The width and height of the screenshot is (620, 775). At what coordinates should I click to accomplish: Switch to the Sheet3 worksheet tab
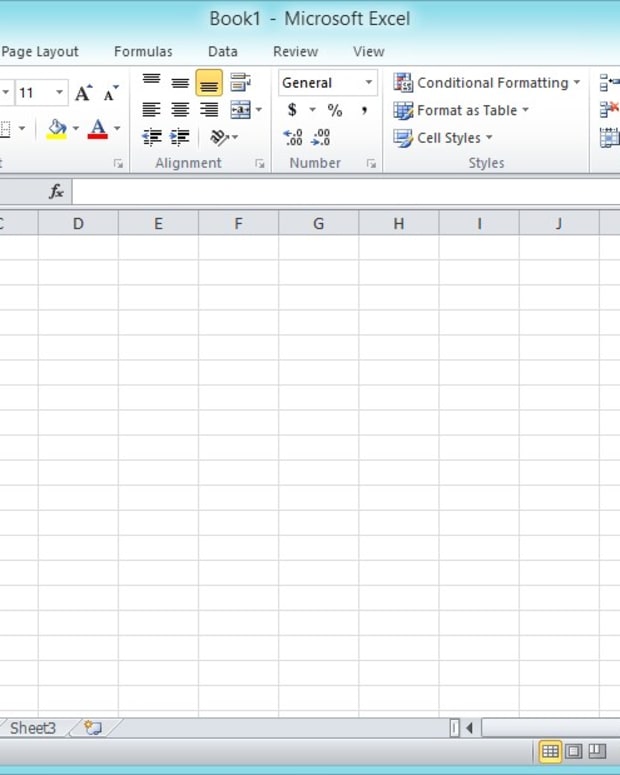click(x=33, y=728)
